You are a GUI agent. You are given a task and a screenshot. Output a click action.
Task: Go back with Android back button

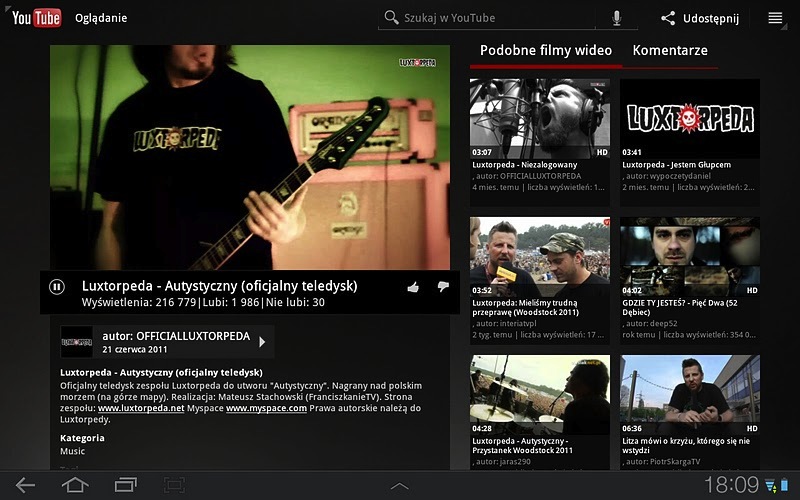point(25,485)
